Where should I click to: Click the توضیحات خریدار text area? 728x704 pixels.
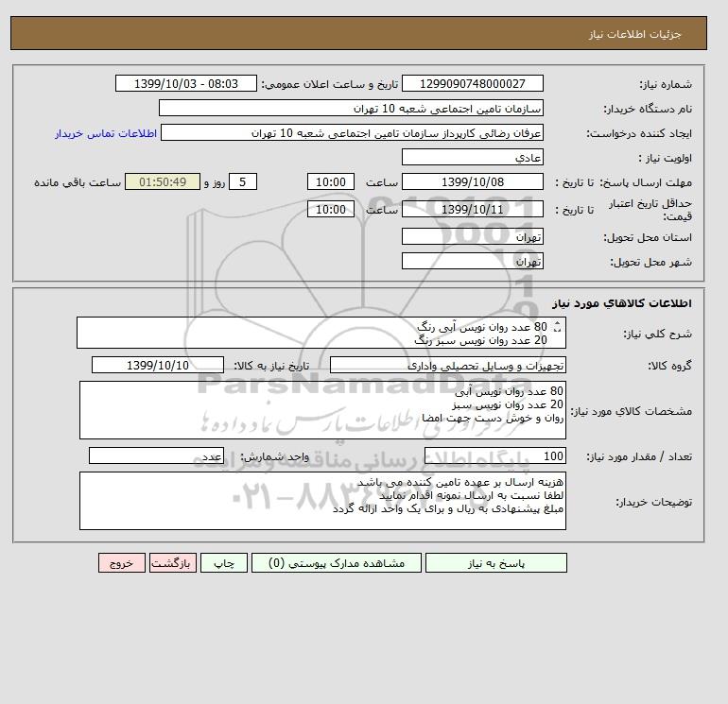(322, 501)
